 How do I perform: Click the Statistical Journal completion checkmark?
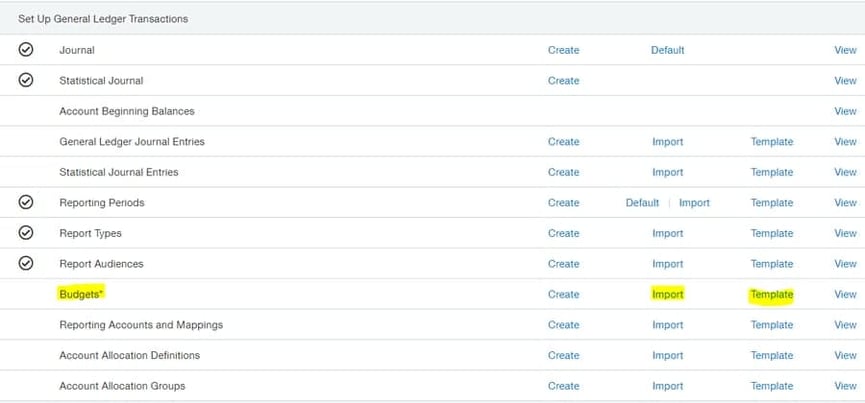coord(26,80)
